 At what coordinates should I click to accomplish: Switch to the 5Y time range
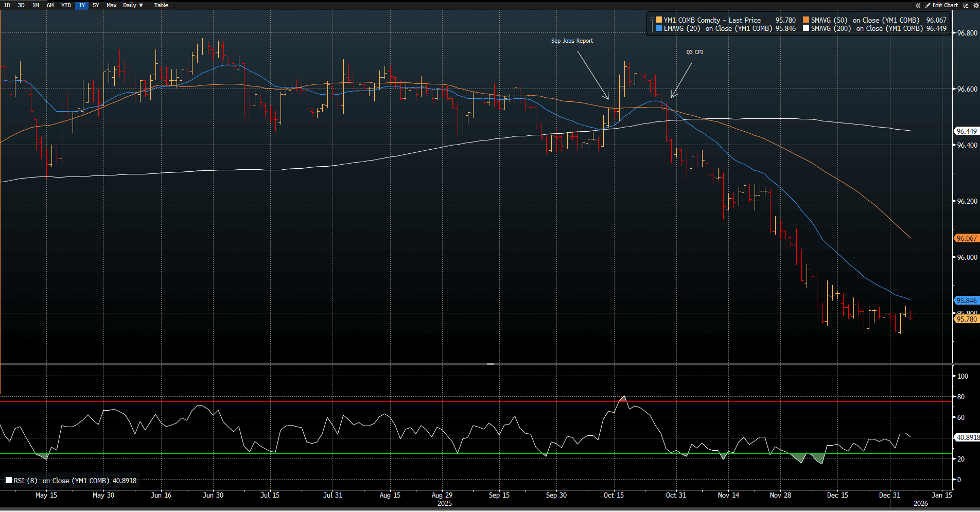click(x=96, y=5)
